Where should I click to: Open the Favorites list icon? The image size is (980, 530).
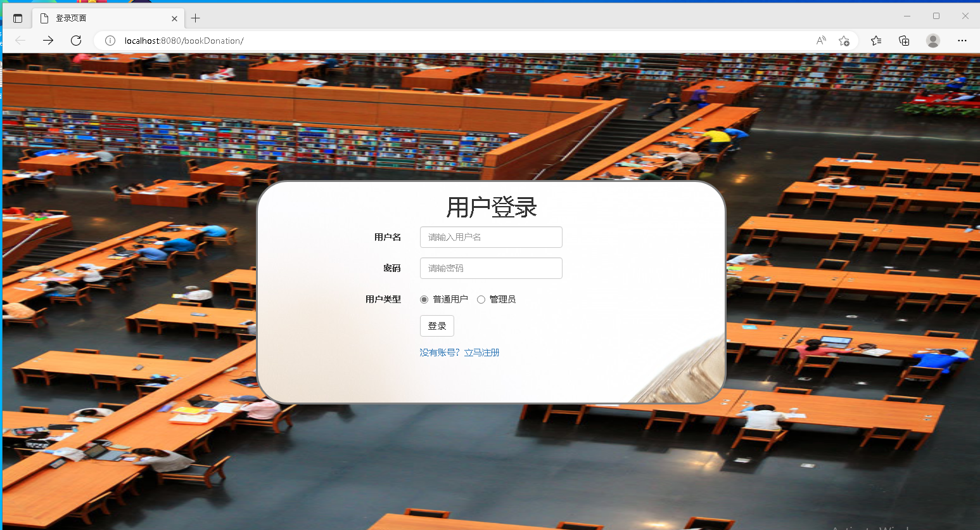tap(876, 41)
